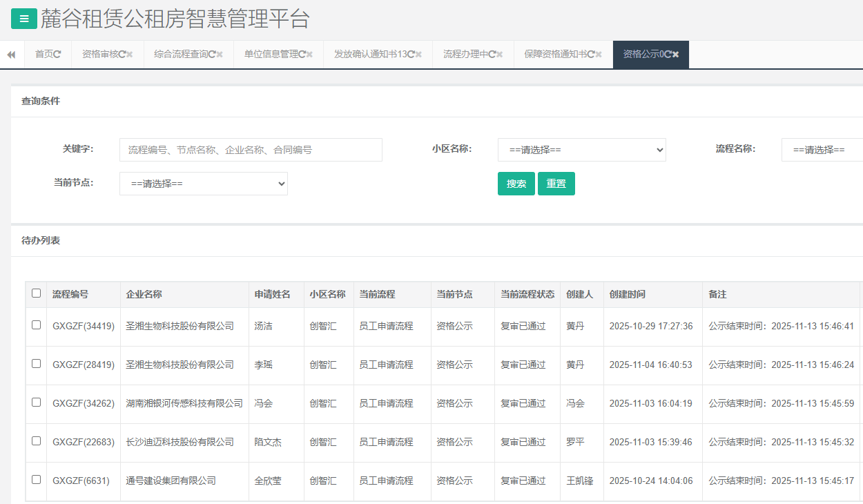This screenshot has width=863, height=504.
Task: Switch to the 保障资格通知书 tab
Action: pyautogui.click(x=554, y=55)
